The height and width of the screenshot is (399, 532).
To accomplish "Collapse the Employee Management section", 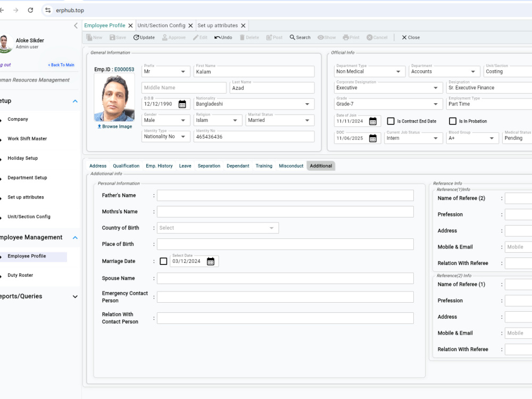I will point(76,237).
